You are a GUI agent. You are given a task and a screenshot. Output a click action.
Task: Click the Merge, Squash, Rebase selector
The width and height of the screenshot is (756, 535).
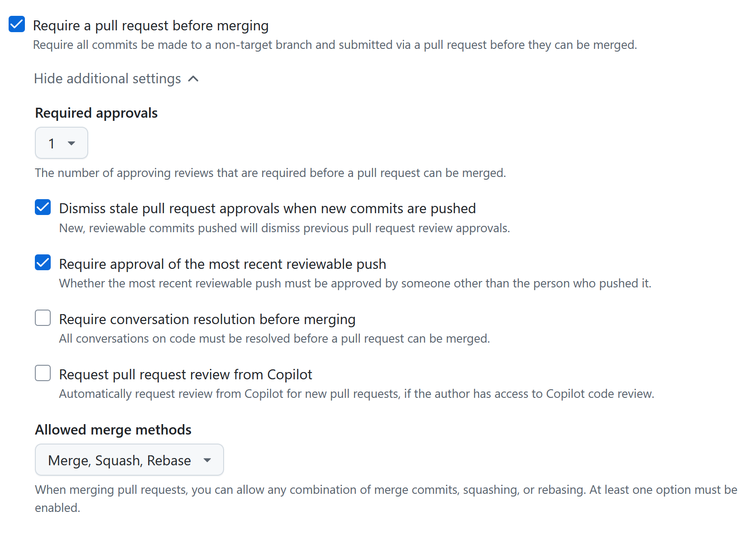(x=129, y=460)
